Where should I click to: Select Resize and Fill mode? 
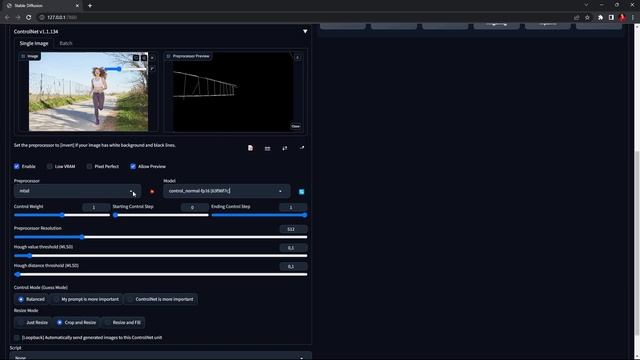(x=123, y=322)
